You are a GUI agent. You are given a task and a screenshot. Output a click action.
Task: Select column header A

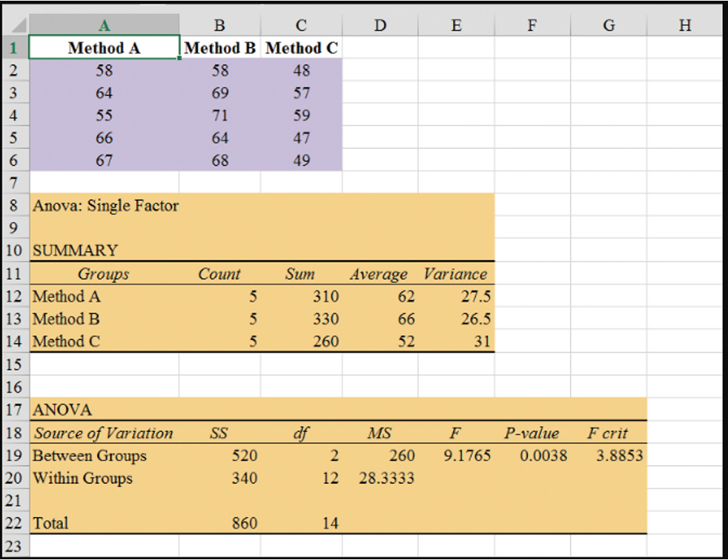(104, 24)
